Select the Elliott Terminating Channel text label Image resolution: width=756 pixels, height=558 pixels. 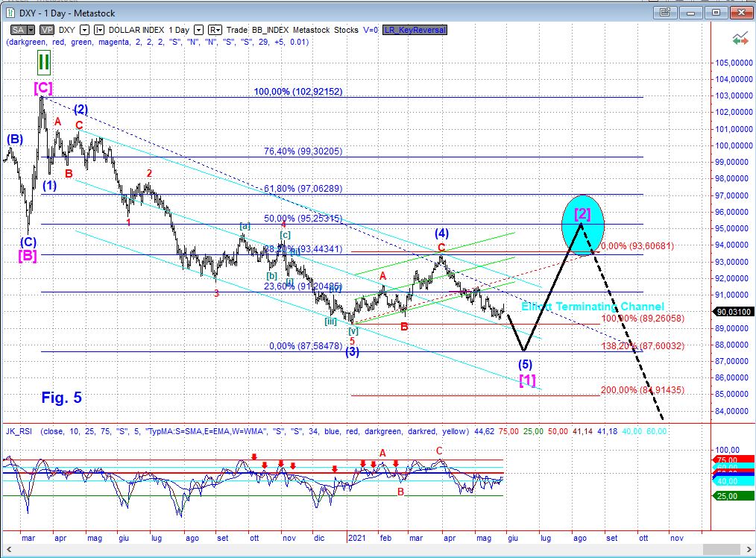pos(592,307)
